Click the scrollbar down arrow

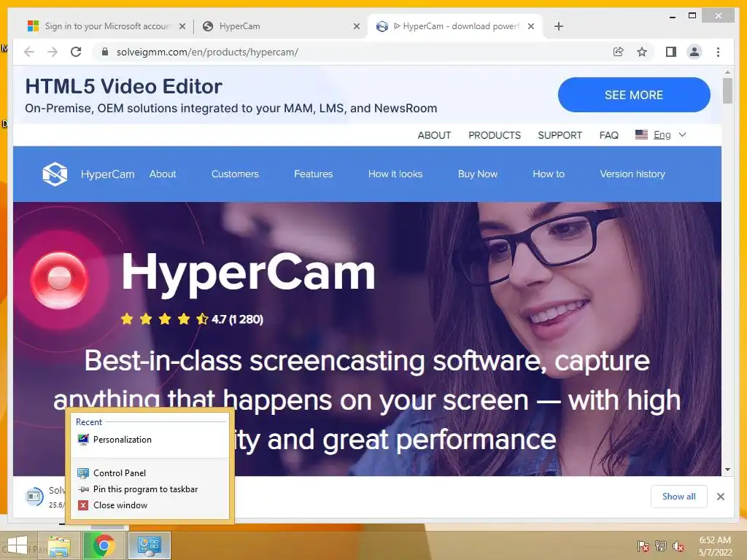(727, 470)
